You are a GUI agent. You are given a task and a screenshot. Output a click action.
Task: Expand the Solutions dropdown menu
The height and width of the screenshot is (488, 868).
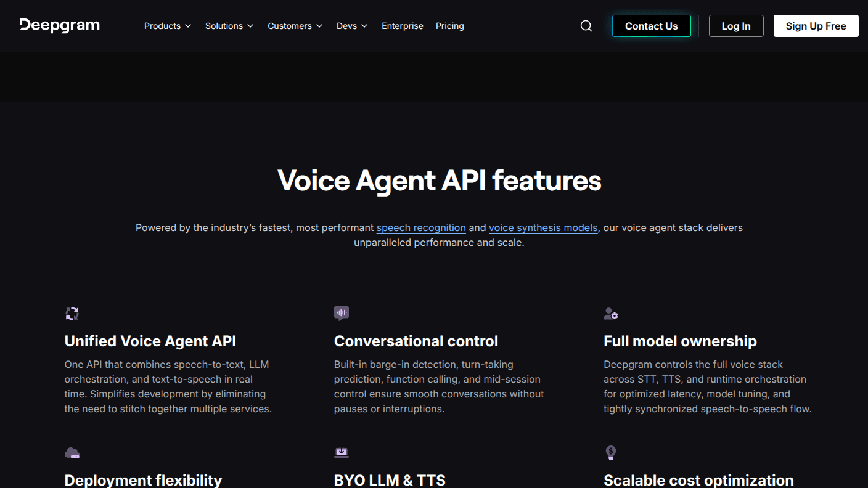[x=229, y=26]
